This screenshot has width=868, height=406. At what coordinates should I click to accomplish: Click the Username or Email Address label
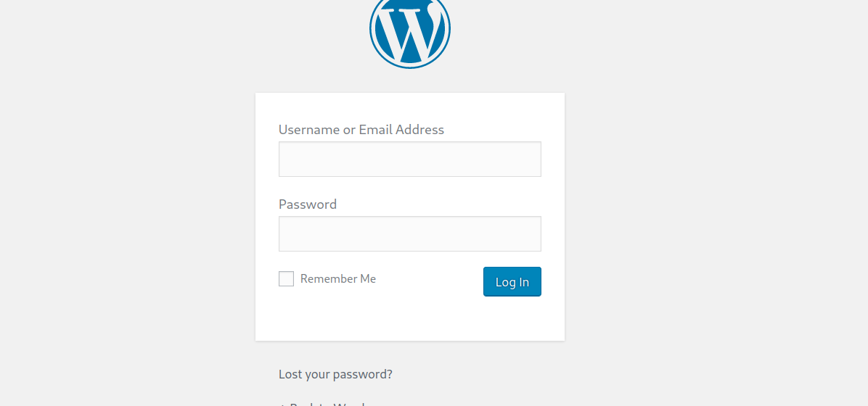pos(361,130)
